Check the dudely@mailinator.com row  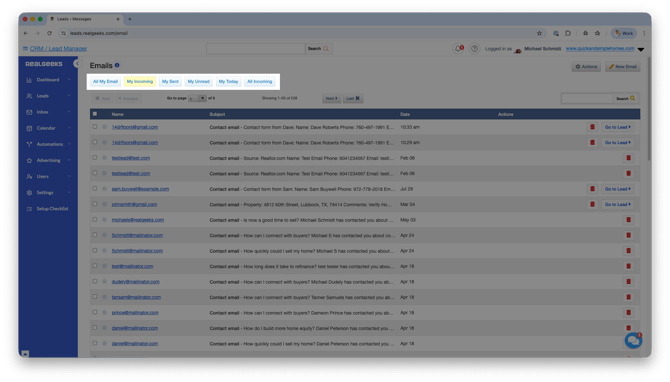coord(95,281)
